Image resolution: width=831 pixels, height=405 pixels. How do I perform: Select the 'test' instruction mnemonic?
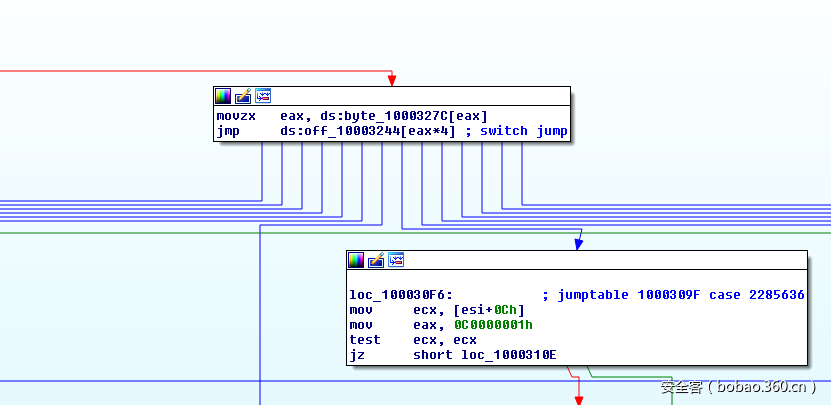(365, 340)
